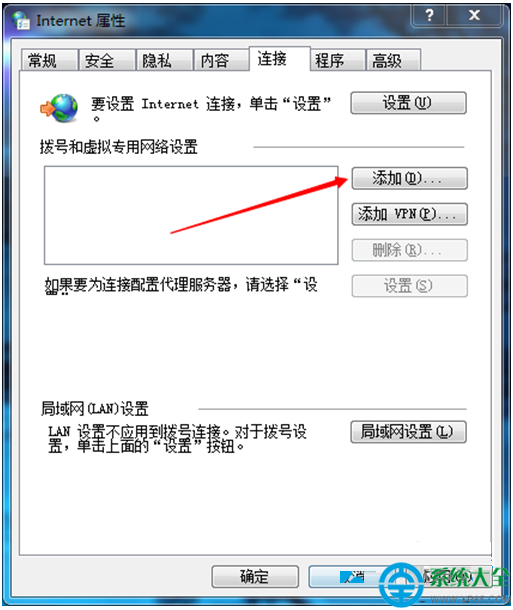513x610 pixels.
Task: Open the 隐私 tab
Action: (164, 60)
